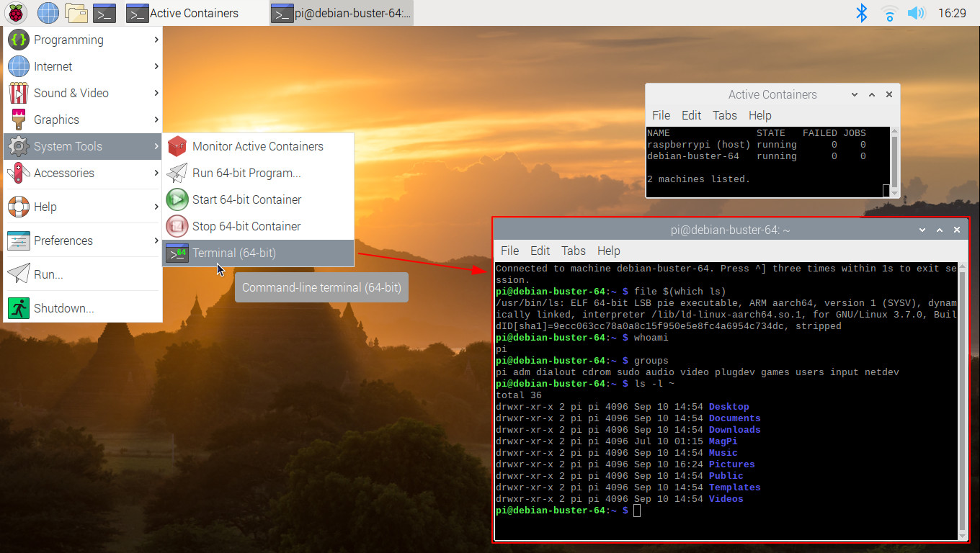Click the green play Start Container icon
The width and height of the screenshot is (980, 553).
[x=177, y=199]
